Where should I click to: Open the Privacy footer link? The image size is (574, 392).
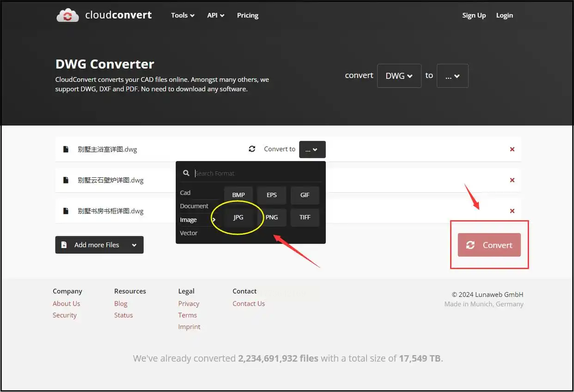point(189,303)
